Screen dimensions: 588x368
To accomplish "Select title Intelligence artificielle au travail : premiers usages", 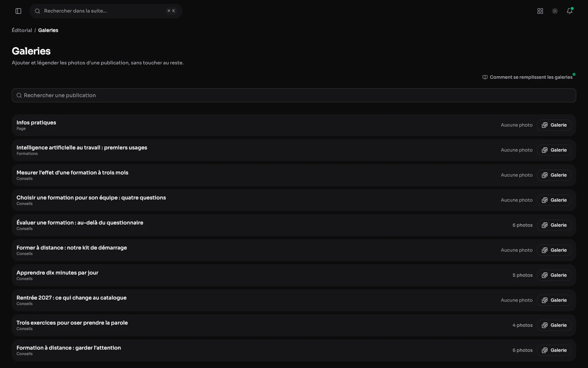I will (82, 148).
